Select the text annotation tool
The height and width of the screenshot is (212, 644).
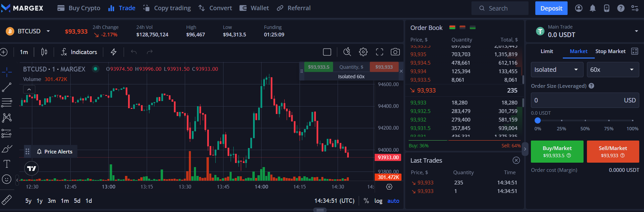7,164
